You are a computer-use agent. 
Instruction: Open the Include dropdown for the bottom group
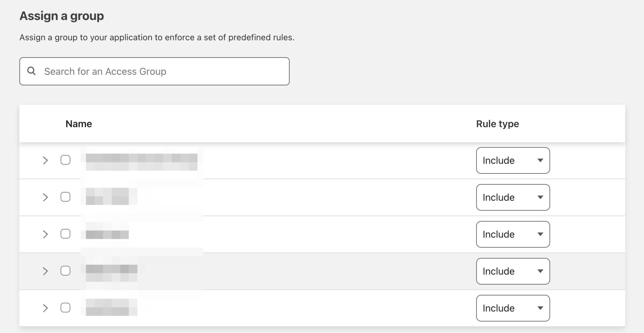click(513, 308)
